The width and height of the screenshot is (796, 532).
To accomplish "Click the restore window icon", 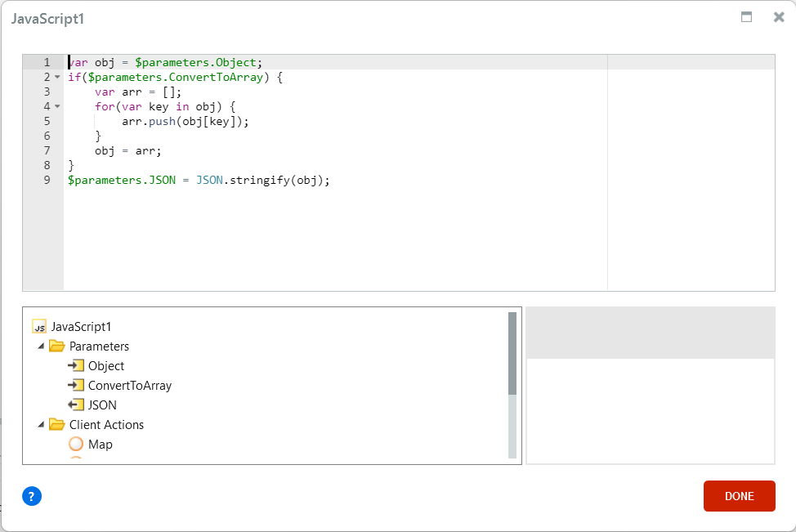I will pyautogui.click(x=745, y=16).
